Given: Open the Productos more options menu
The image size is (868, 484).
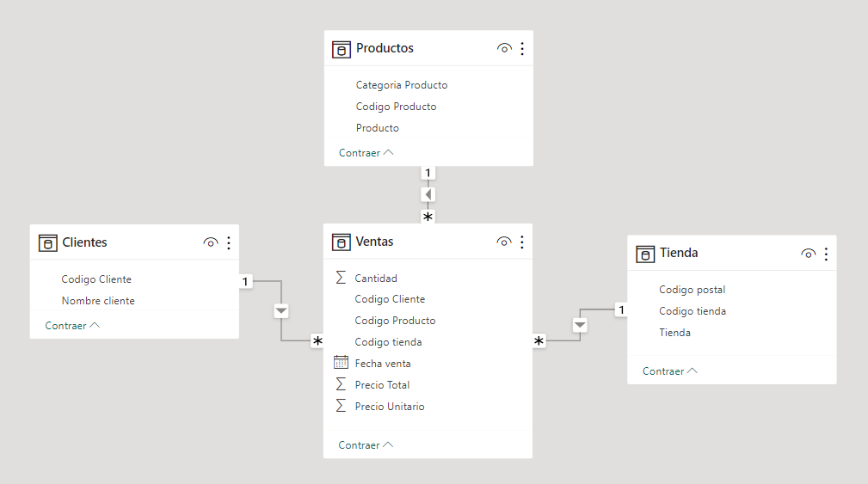Looking at the screenshot, I should [522, 49].
